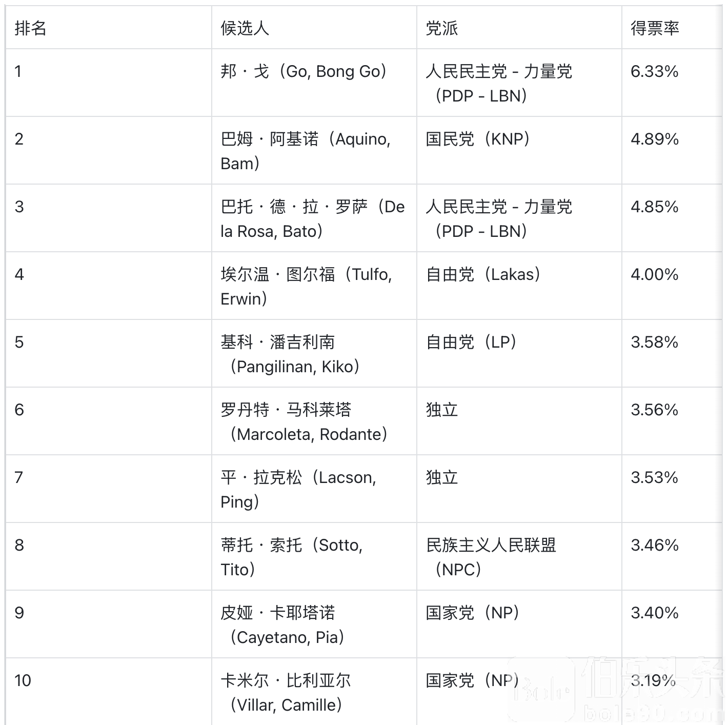
Task: Click the 排名 column header
Action: pos(31,28)
